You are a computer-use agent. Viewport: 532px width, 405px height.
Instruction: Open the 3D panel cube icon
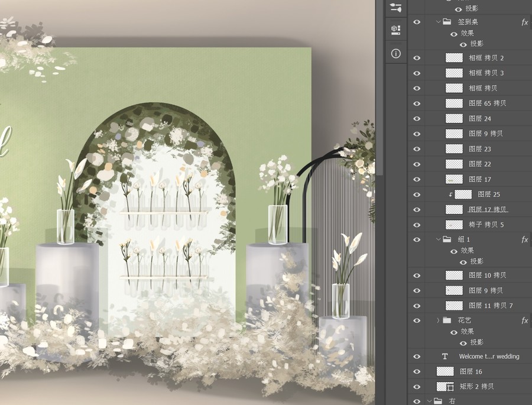coord(395,30)
